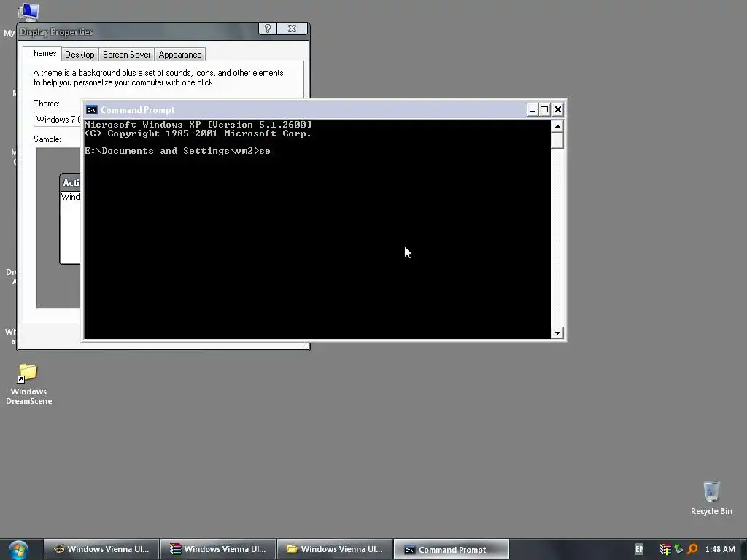747x560 pixels.
Task: Open the Desktop tab in Display Properties
Action: [80, 54]
